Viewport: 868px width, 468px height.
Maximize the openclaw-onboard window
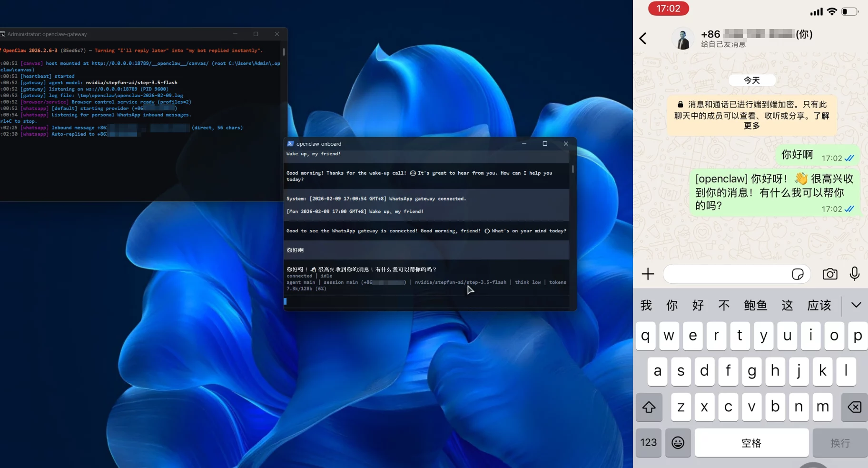point(545,144)
